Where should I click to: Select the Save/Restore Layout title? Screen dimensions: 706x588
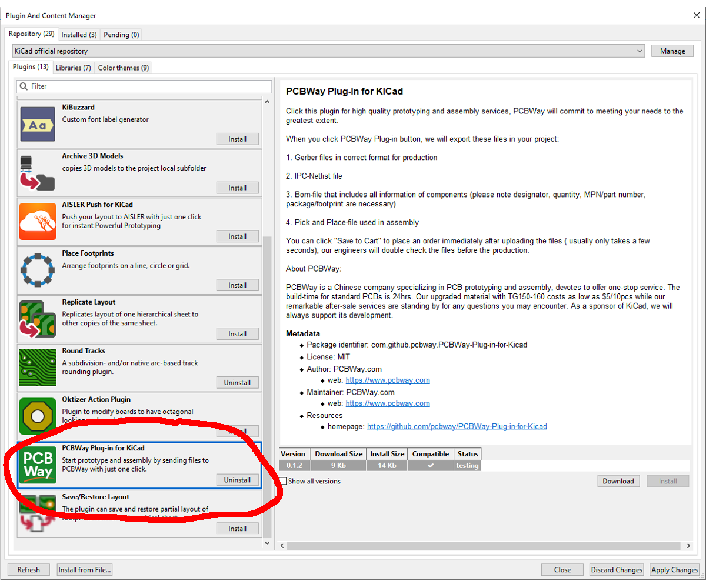tap(95, 497)
